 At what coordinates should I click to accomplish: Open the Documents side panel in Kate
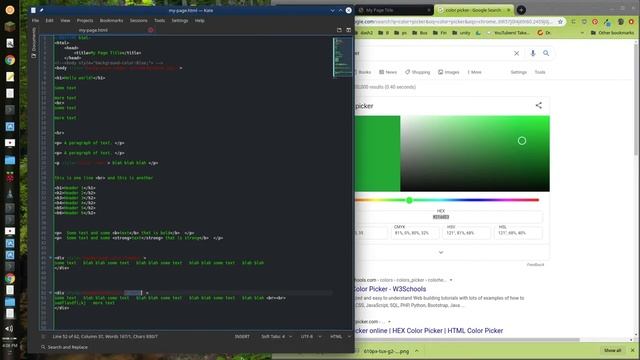pyautogui.click(x=34, y=43)
